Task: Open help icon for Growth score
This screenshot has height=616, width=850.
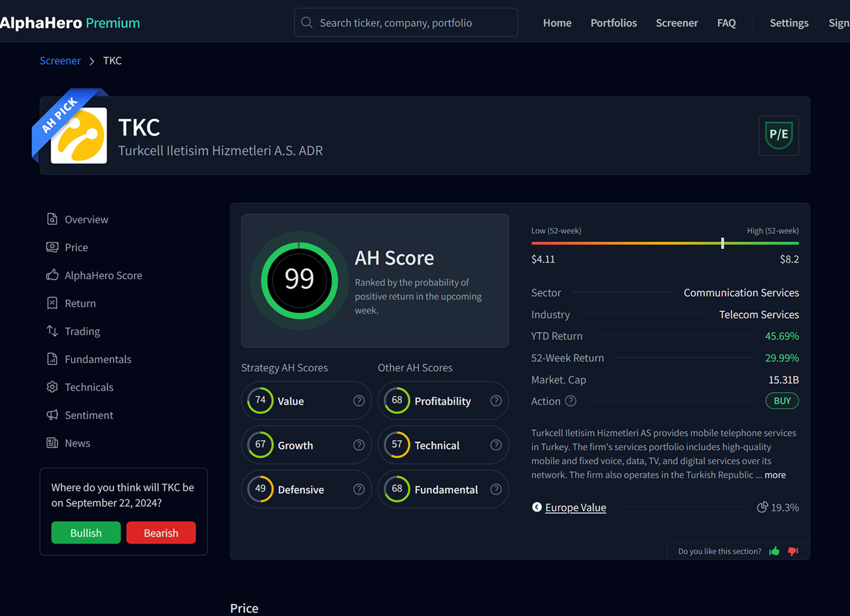Action: pyautogui.click(x=359, y=445)
